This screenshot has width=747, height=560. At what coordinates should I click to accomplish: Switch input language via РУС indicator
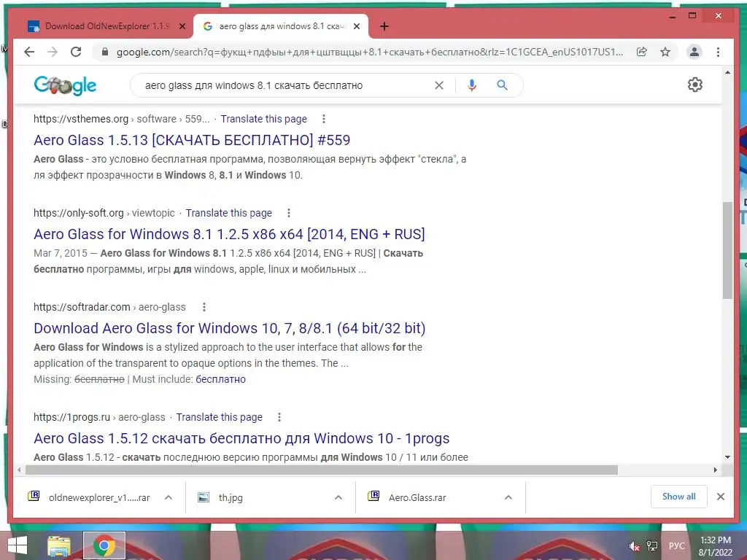(677, 546)
